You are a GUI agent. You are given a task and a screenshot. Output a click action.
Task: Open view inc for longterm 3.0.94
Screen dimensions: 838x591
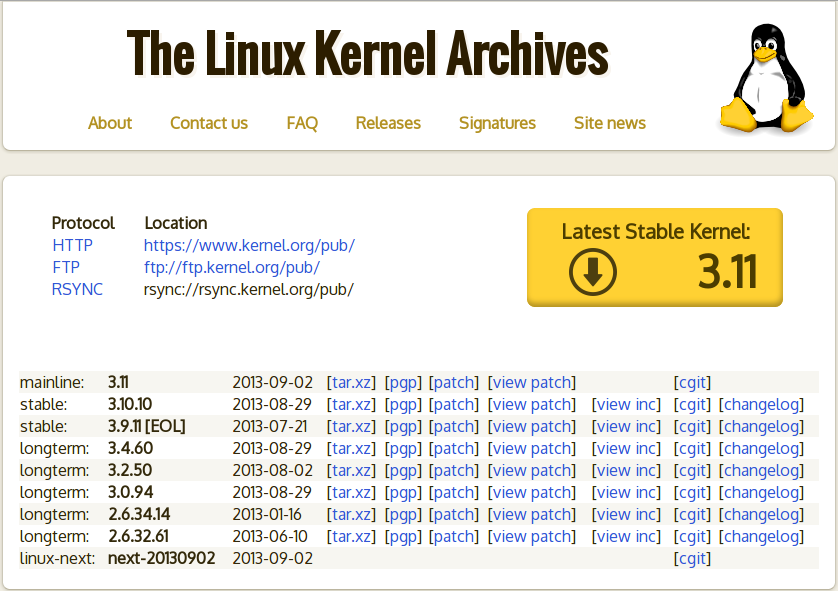coord(626,492)
